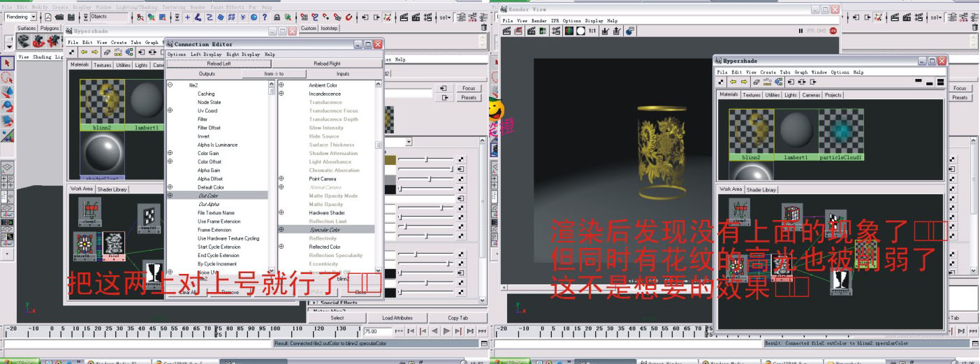Image resolution: width=980 pixels, height=364 pixels.
Task: Click Input Connections icon in Hypershade over Render View
Action: tap(791, 82)
